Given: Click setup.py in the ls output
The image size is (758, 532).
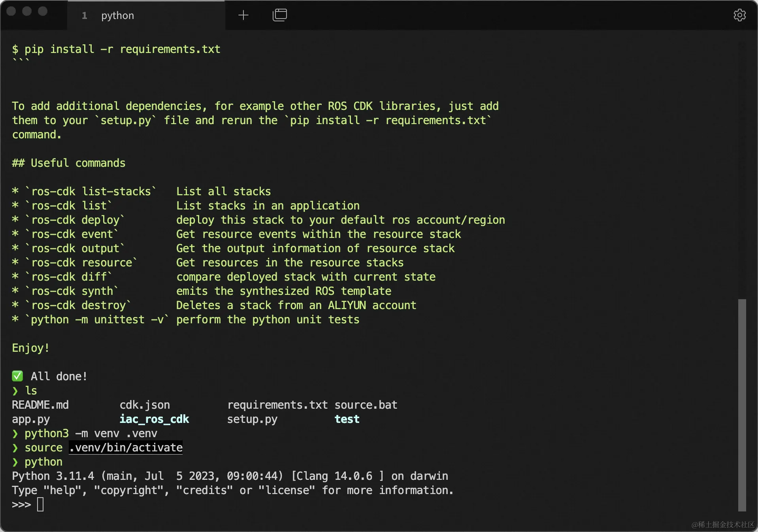Looking at the screenshot, I should 252,419.
